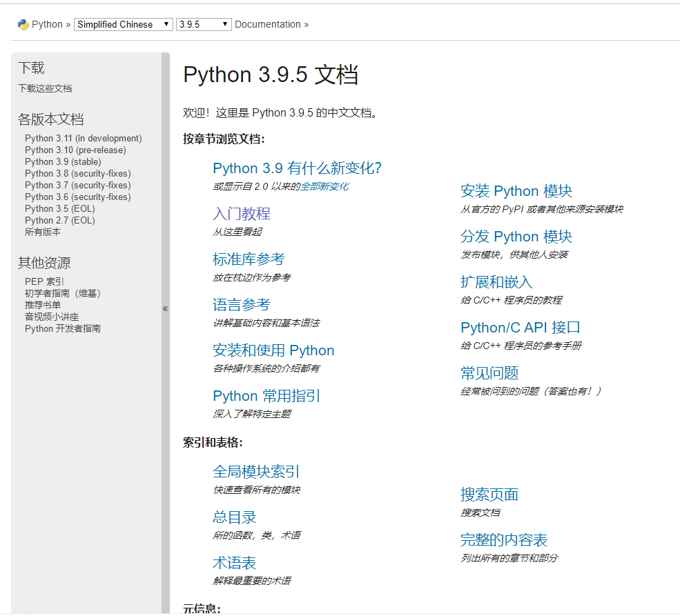680x616 pixels.
Task: Click the 快速查看所有的模块 description
Action: click(x=256, y=490)
